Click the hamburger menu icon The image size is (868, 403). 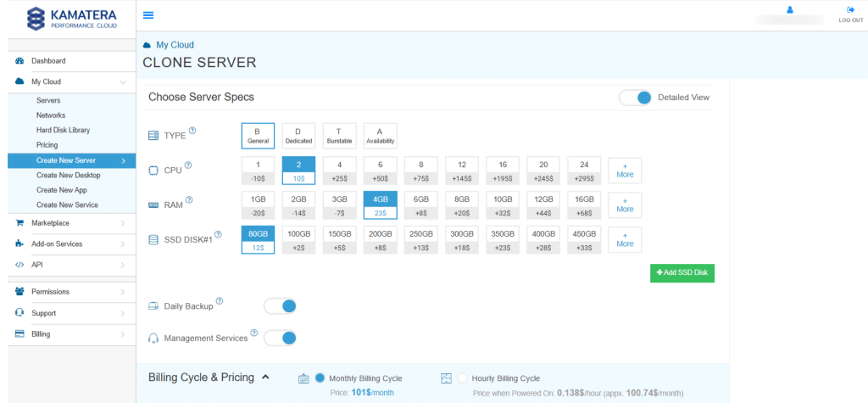[148, 15]
